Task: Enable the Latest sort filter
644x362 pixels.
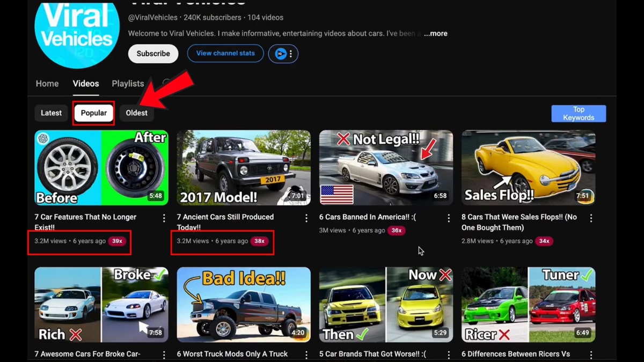Action: 51,113
